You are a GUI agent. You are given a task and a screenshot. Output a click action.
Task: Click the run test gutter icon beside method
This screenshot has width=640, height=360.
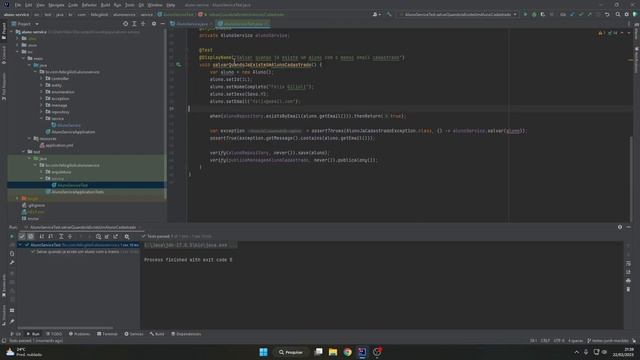click(x=178, y=64)
